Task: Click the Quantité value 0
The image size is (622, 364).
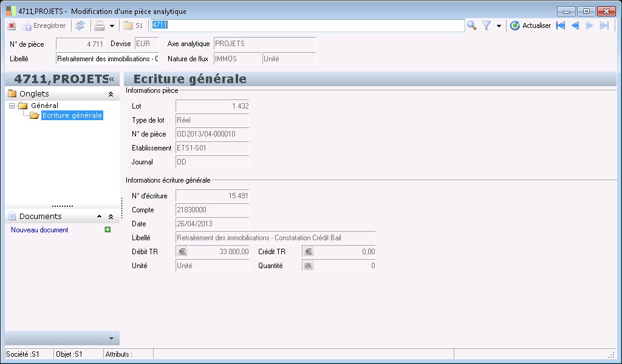Action: pos(372,265)
